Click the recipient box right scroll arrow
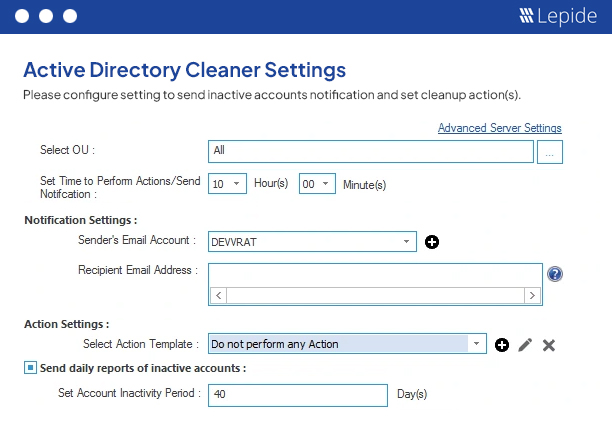Viewport: 612px width, 430px height. [x=532, y=295]
